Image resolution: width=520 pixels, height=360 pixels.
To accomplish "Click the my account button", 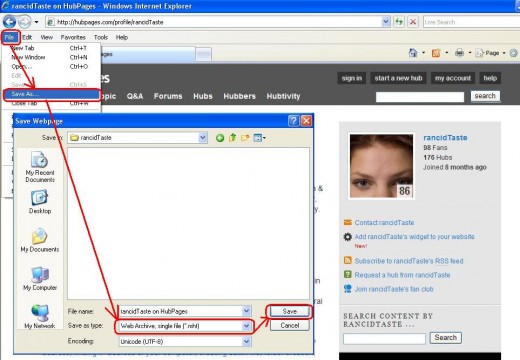I will (453, 78).
